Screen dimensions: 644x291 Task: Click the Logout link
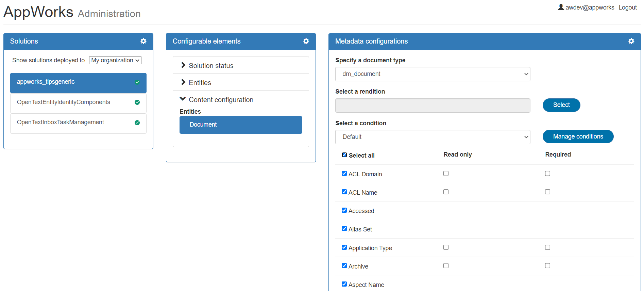627,7
